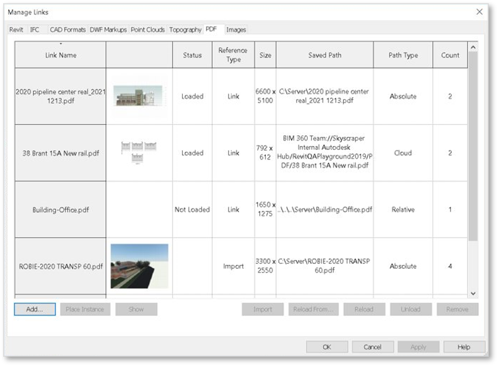Click the Relative path type cell
Image resolution: width=497 pixels, height=365 pixels.
pos(403,210)
